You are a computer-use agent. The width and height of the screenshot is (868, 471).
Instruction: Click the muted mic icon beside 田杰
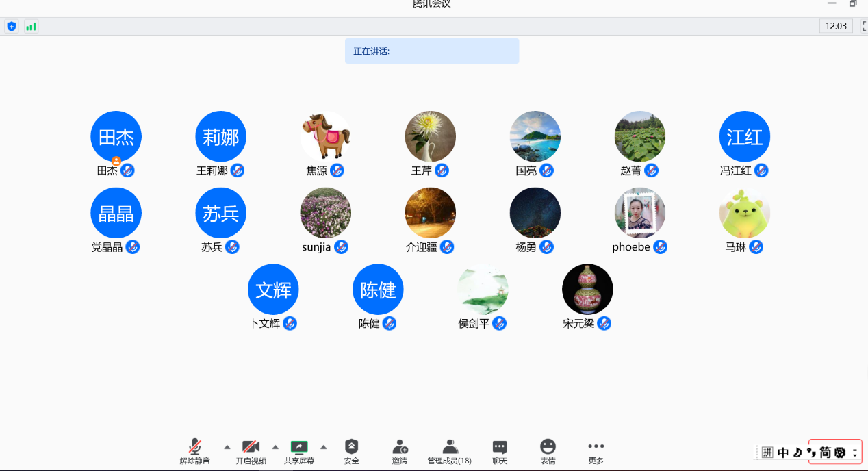coord(128,170)
